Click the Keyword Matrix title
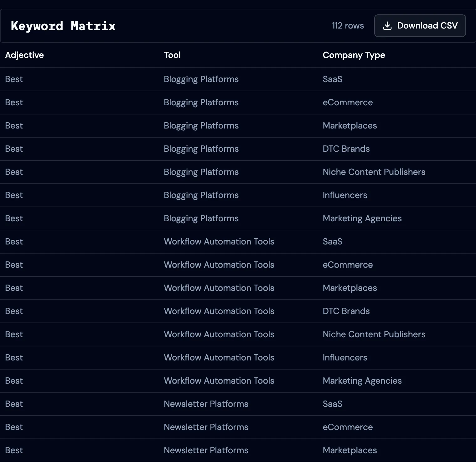Screen dimensions: 476x462 (63, 26)
